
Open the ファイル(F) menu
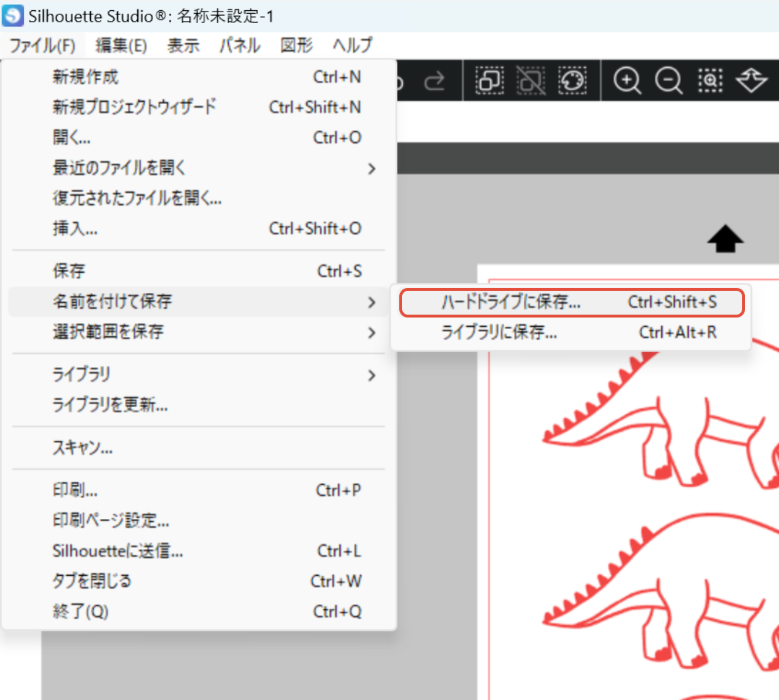coord(42,45)
